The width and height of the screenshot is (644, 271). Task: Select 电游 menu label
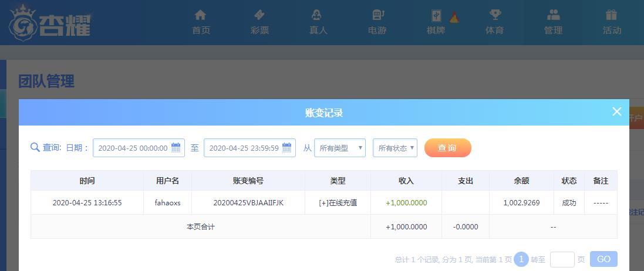point(377,31)
